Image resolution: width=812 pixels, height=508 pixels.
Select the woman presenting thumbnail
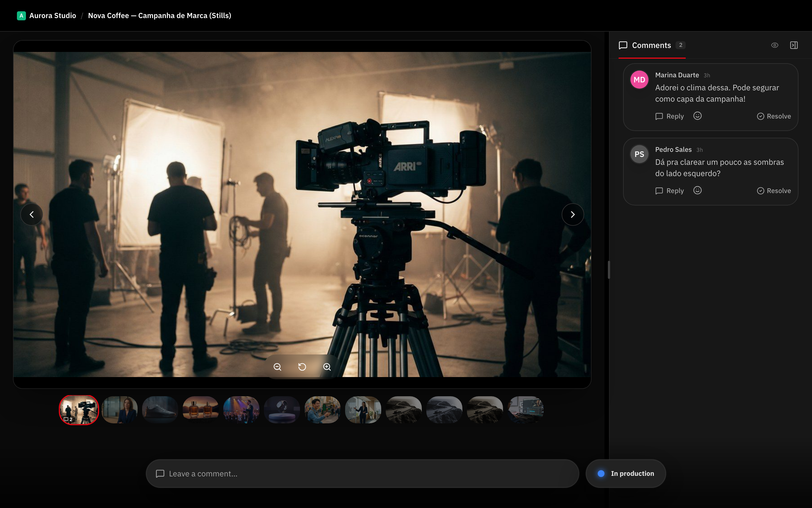click(363, 410)
